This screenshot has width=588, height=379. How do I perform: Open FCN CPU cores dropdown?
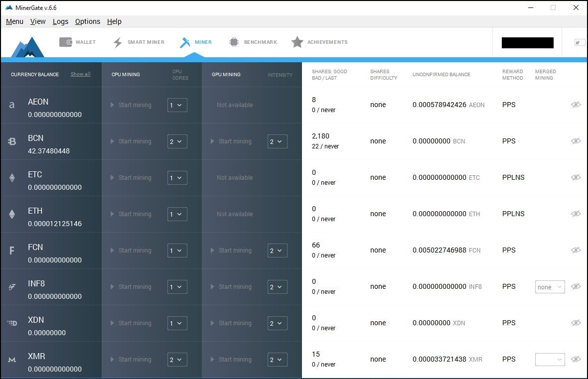177,251
